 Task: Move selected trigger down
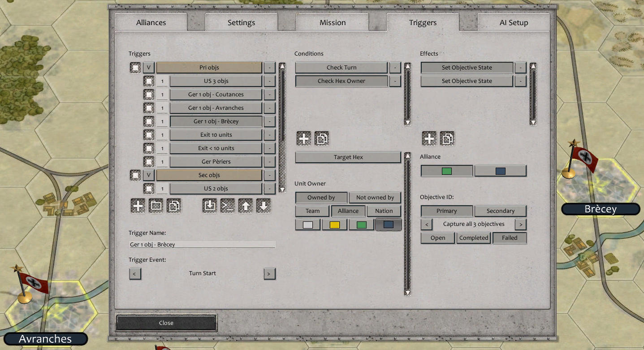[264, 206]
